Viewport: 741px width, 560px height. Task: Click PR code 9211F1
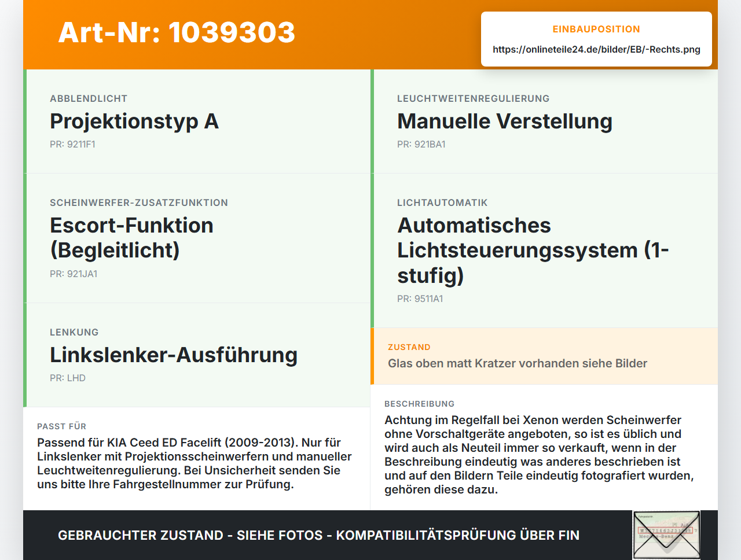click(72, 144)
